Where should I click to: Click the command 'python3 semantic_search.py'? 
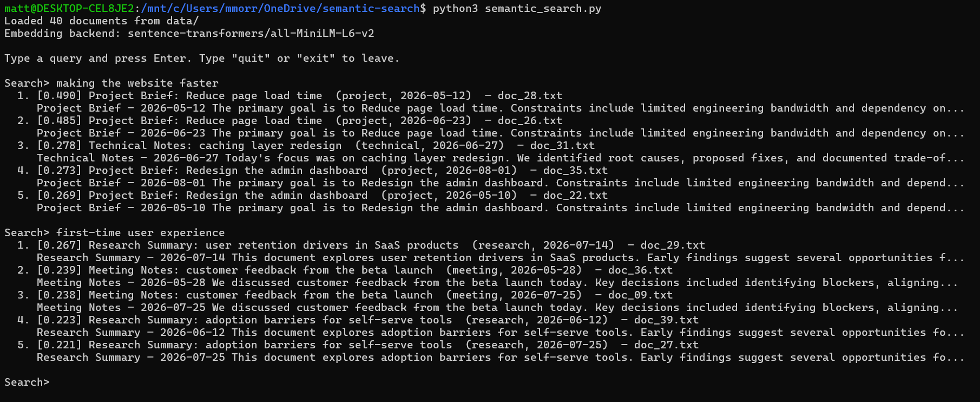point(517,9)
